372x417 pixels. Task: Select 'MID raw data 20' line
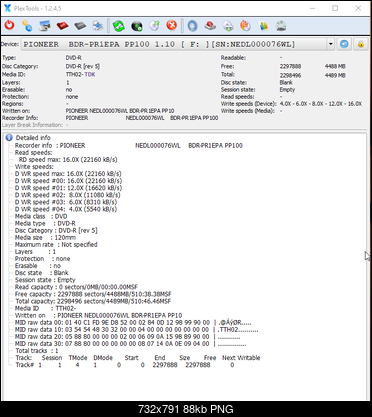(x=127, y=337)
